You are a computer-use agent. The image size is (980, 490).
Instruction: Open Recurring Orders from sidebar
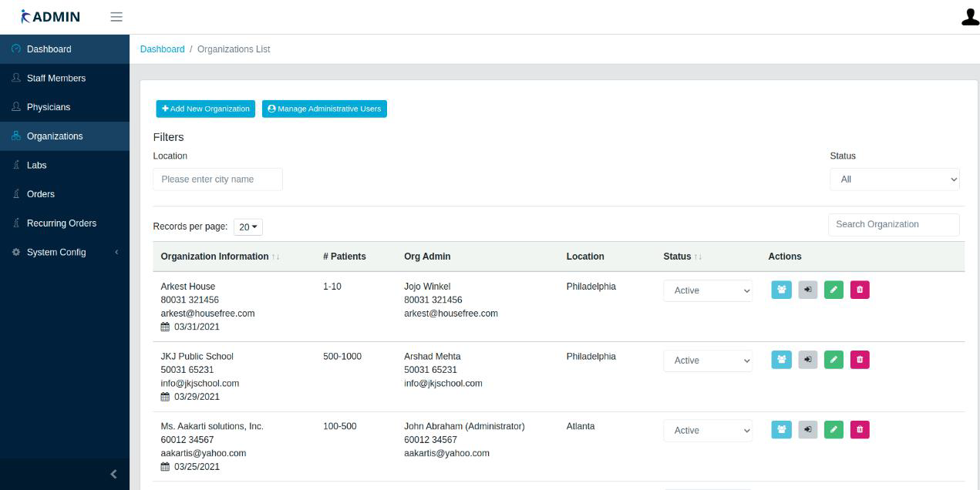[x=62, y=223]
